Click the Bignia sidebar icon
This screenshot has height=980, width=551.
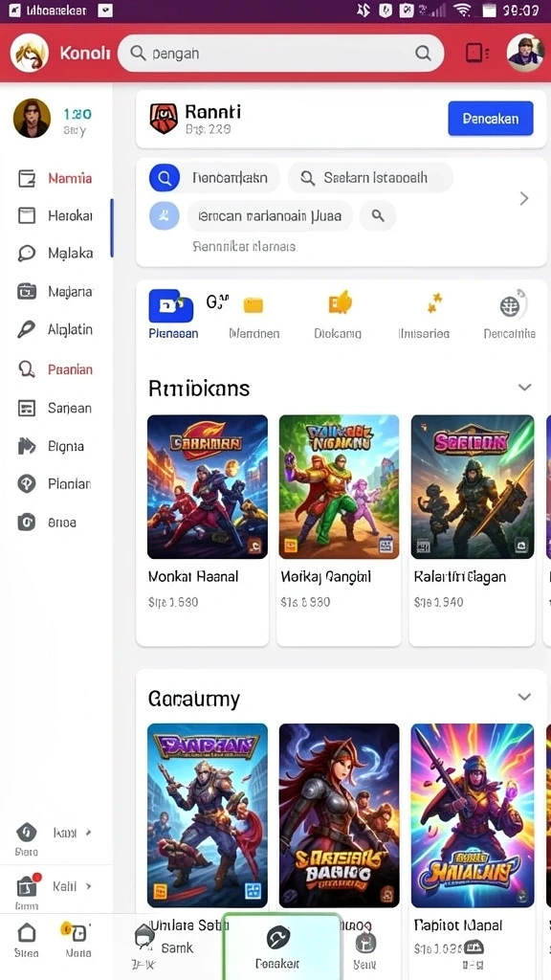click(x=26, y=446)
